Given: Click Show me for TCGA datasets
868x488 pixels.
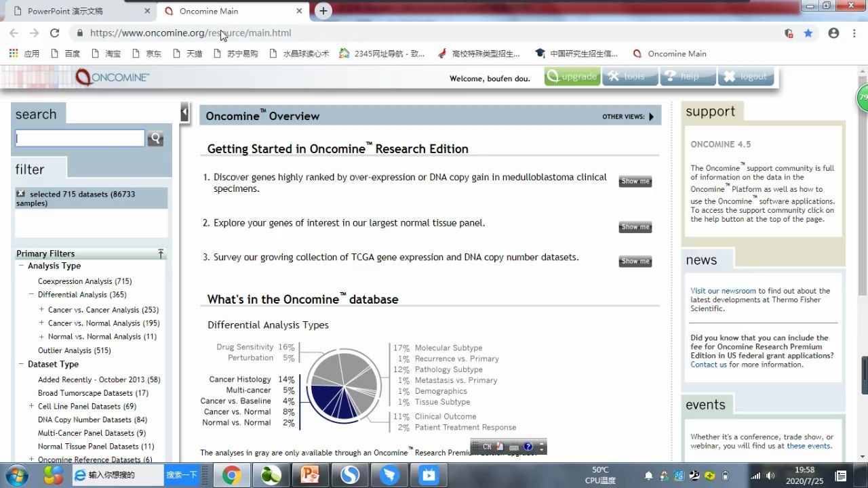Looking at the screenshot, I should [x=635, y=261].
